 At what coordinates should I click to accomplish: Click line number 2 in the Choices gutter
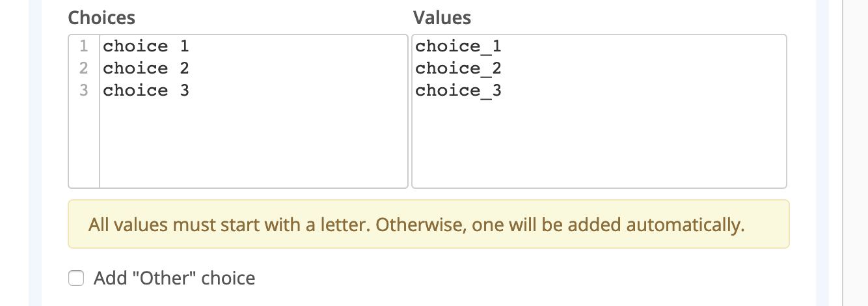(83, 68)
